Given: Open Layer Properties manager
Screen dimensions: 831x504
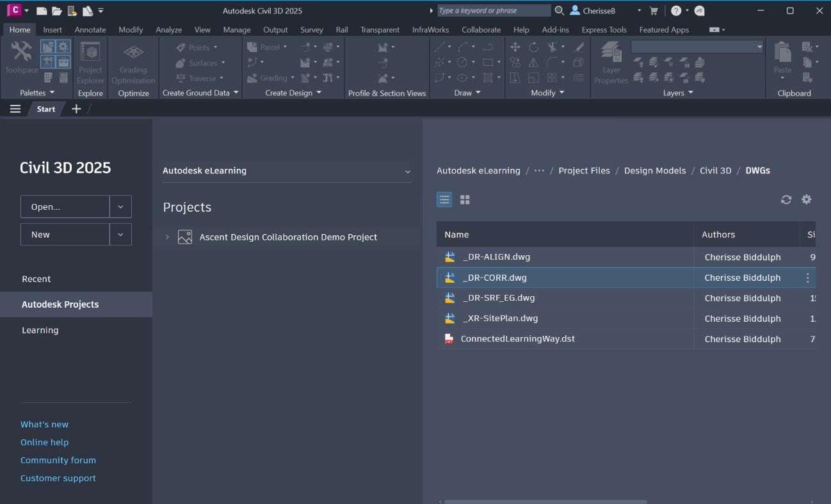Looking at the screenshot, I should (x=611, y=63).
